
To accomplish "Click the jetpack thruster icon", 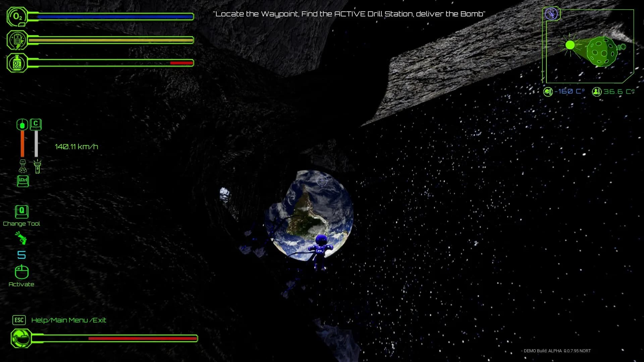I will (x=23, y=167).
